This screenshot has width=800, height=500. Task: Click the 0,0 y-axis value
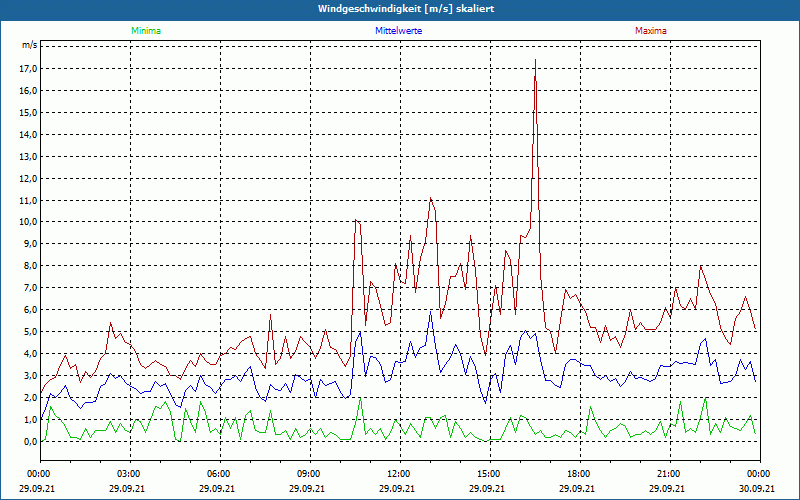[x=31, y=441]
